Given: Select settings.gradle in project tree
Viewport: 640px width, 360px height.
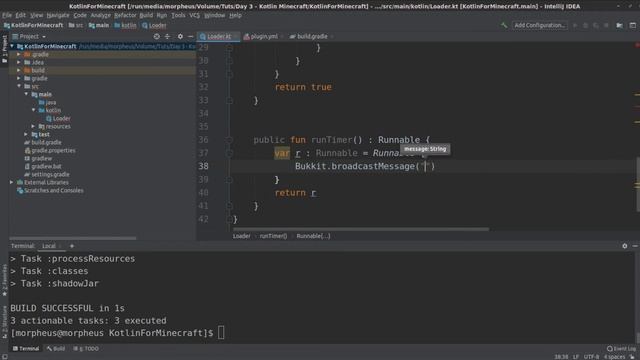Looking at the screenshot, I should point(47,174).
